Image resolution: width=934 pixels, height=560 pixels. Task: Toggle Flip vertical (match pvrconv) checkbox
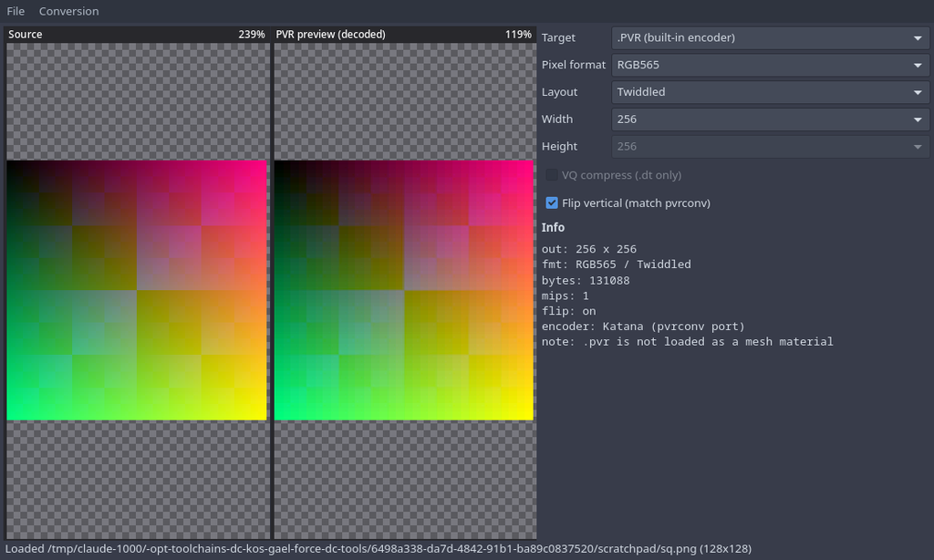pyautogui.click(x=552, y=203)
